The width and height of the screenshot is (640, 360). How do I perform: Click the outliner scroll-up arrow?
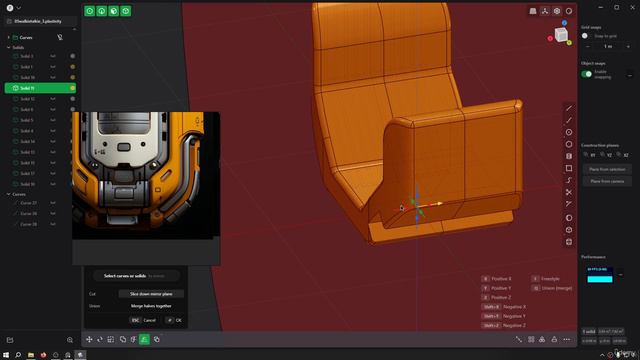point(74,29)
